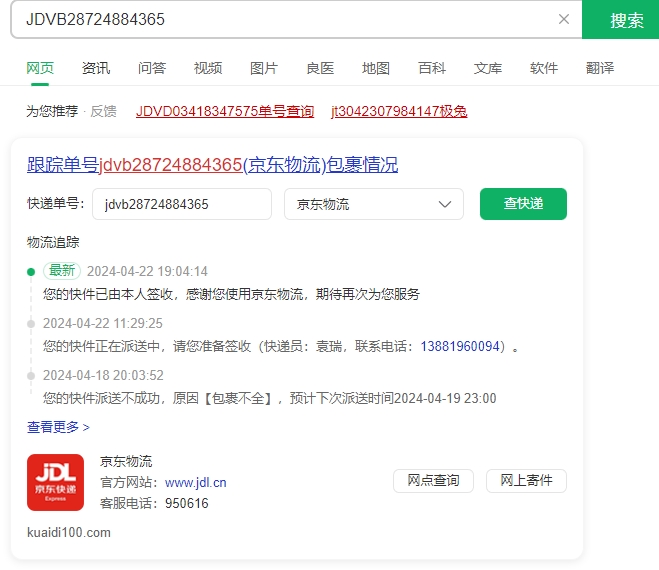659x570 pixels.
Task: Select the 网页 tab
Action: click(40, 68)
